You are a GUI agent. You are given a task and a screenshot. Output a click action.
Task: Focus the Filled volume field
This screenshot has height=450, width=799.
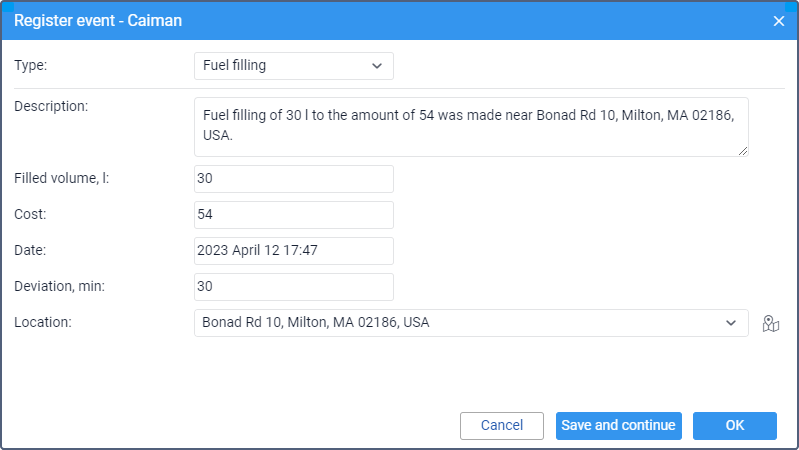pos(294,179)
